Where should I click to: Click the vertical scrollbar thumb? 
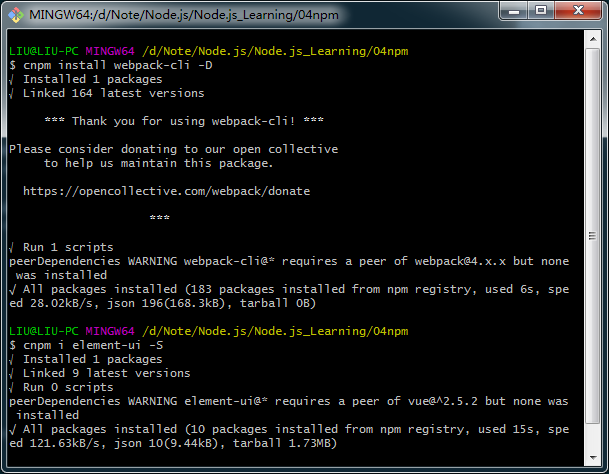click(x=593, y=236)
